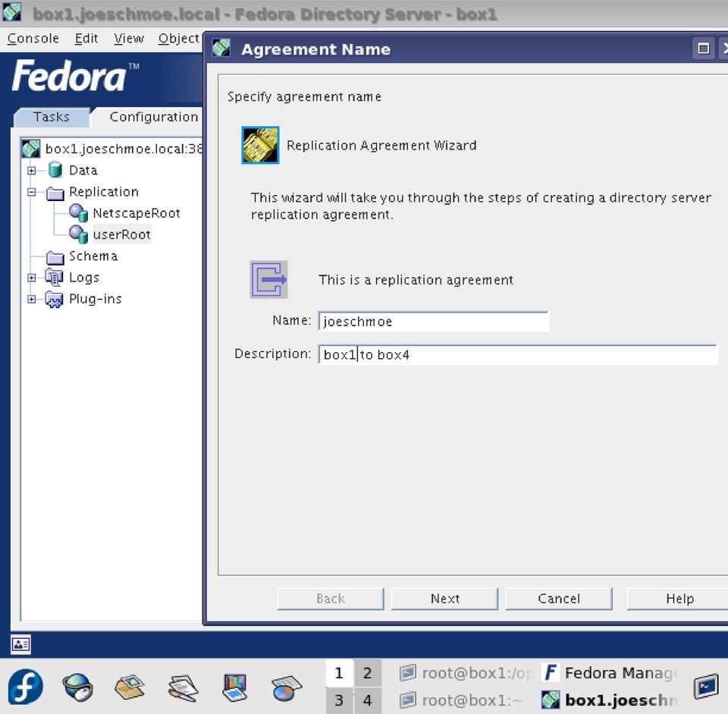The image size is (728, 714).
Task: Open the Fedora main menu icon
Action: [25, 687]
